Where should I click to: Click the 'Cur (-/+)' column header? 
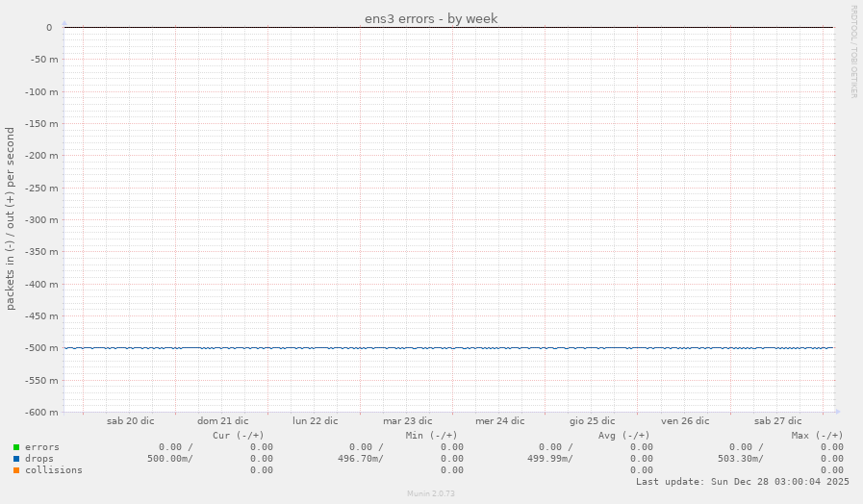(239, 436)
